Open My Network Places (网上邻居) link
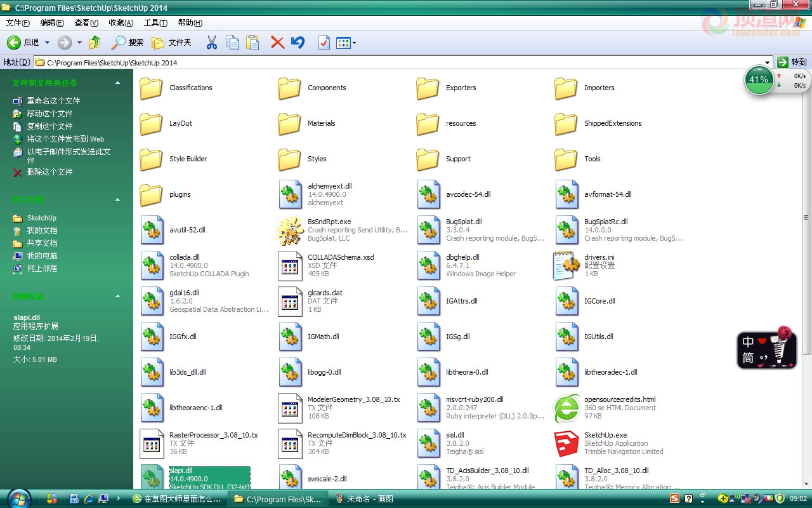 coord(42,269)
